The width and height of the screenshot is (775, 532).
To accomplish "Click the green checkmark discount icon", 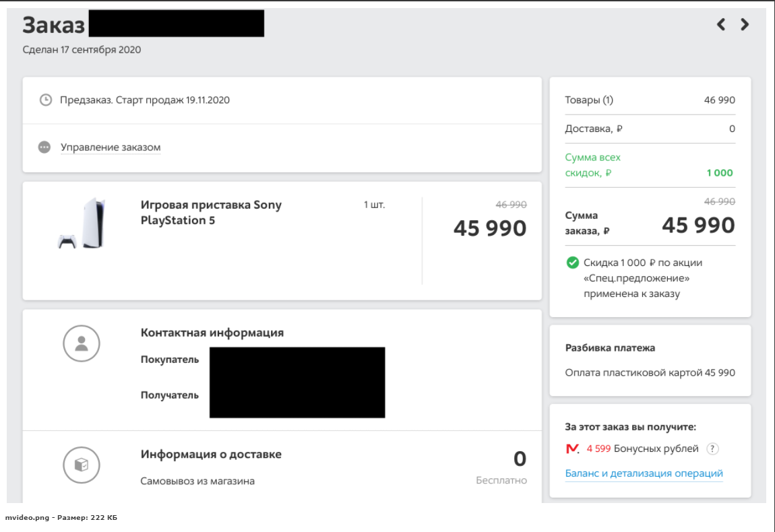I will click(x=573, y=263).
